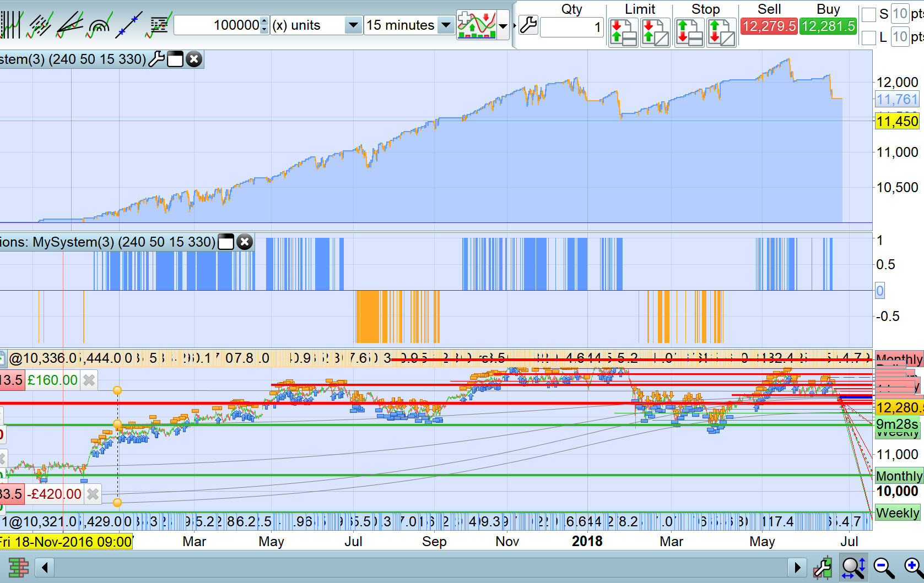
Task: Click the 11,450 yellow price label
Action: pyautogui.click(x=897, y=121)
